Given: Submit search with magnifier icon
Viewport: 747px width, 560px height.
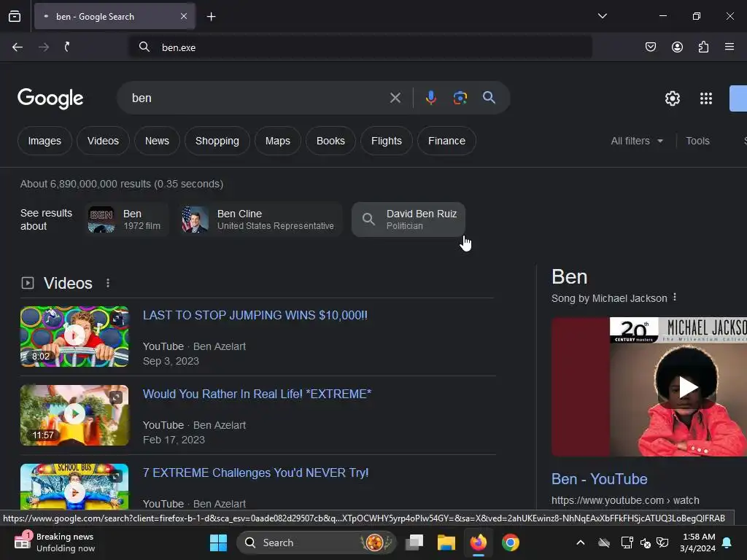Looking at the screenshot, I should coord(489,98).
